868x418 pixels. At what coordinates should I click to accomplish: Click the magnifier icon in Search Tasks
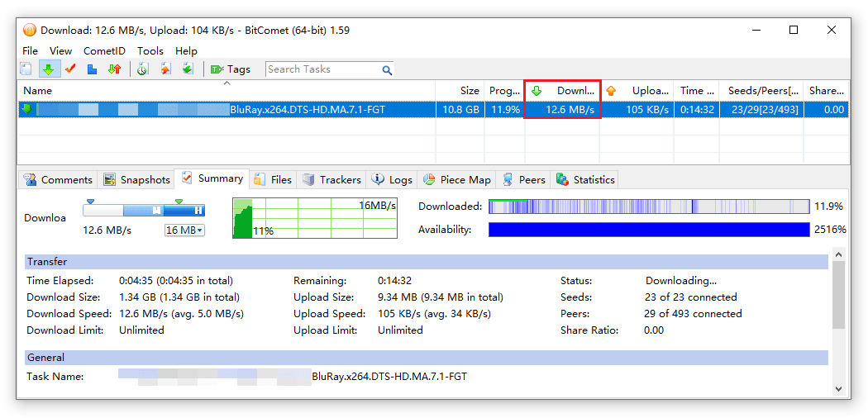[x=387, y=70]
